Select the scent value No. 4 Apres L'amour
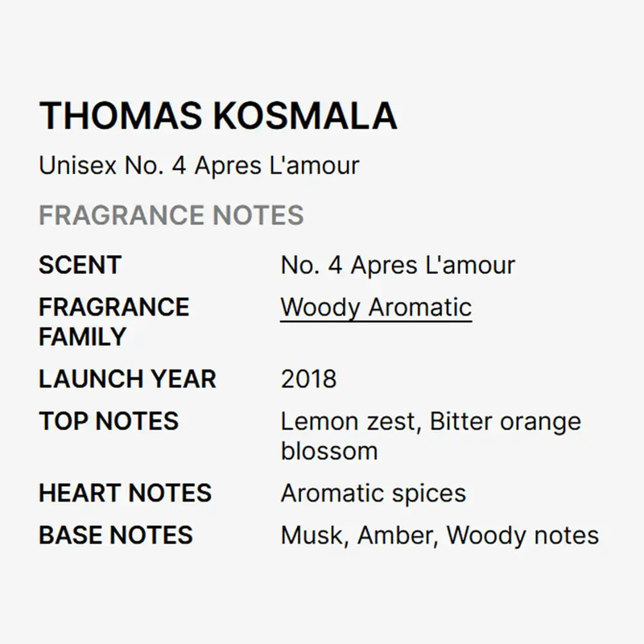 [x=398, y=266]
